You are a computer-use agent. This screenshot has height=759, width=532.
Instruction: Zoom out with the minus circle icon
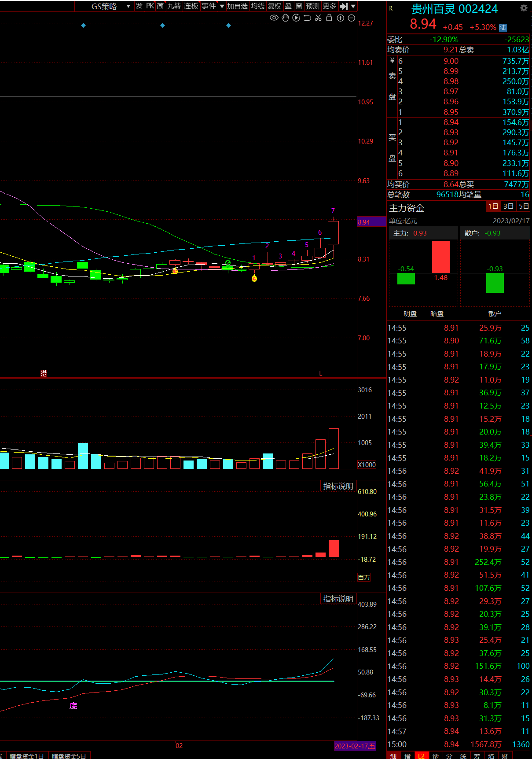pyautogui.click(x=351, y=18)
